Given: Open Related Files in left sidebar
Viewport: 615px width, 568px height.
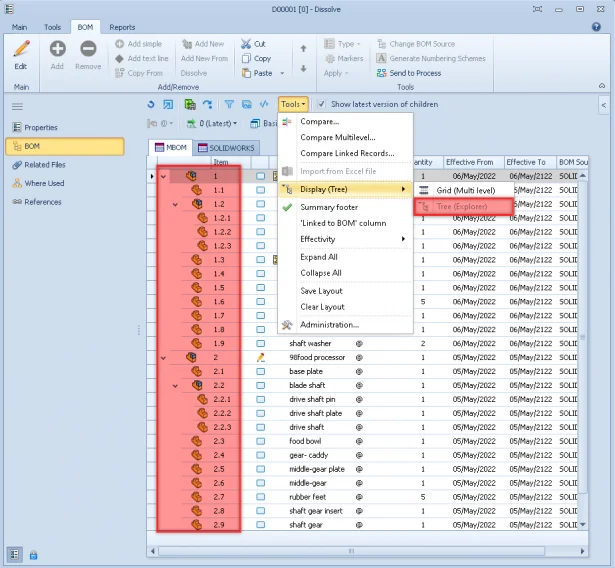Looking at the screenshot, I should click(44, 165).
